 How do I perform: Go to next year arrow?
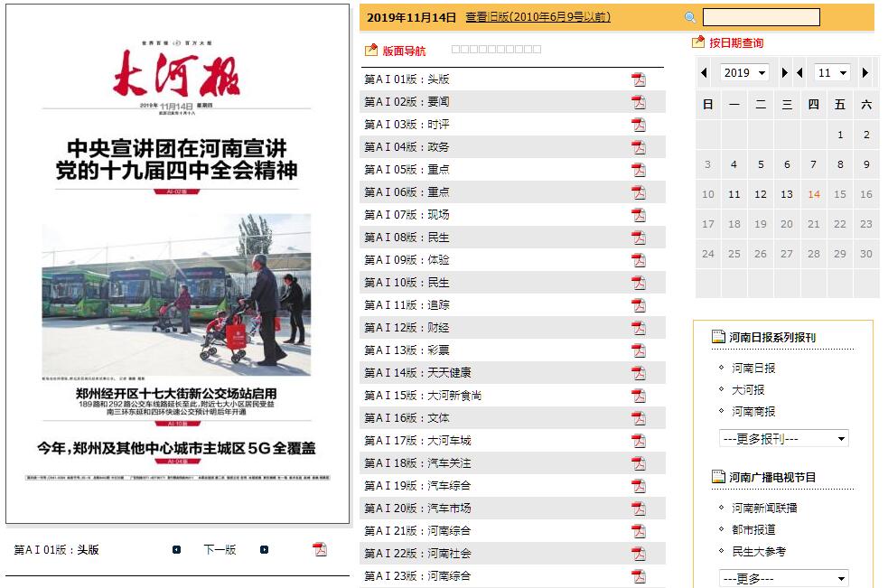point(784,72)
